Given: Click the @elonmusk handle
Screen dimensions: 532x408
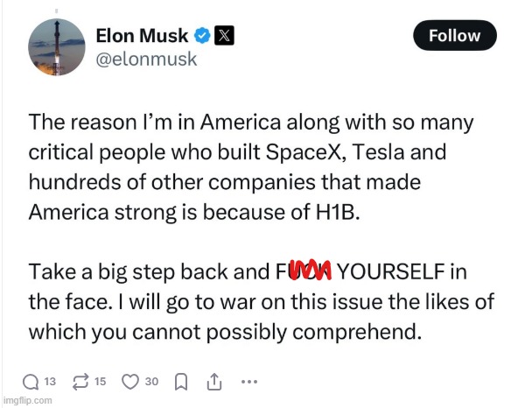Looking at the screenshot, I should 146,60.
